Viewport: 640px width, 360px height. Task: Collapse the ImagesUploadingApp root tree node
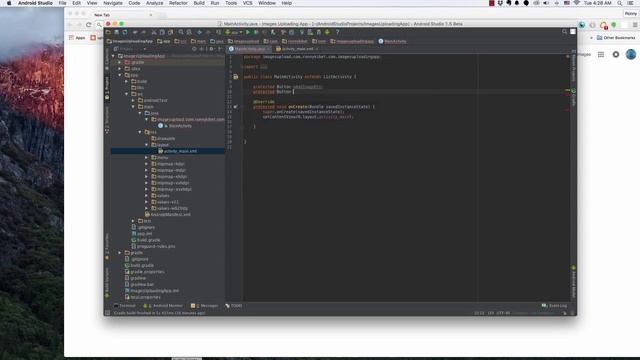coord(113,56)
